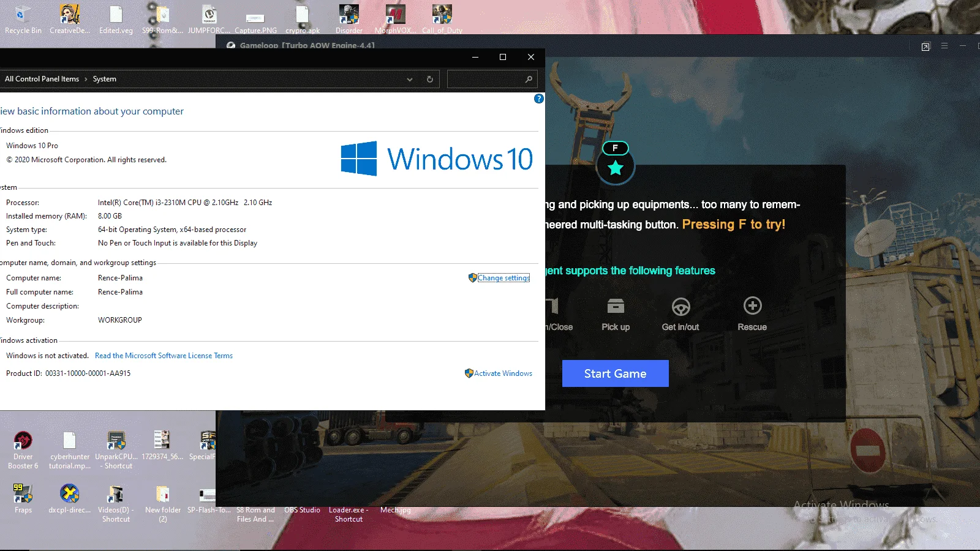Open the Gameloop hamburger menu icon
980x551 pixels.
pos(944,46)
